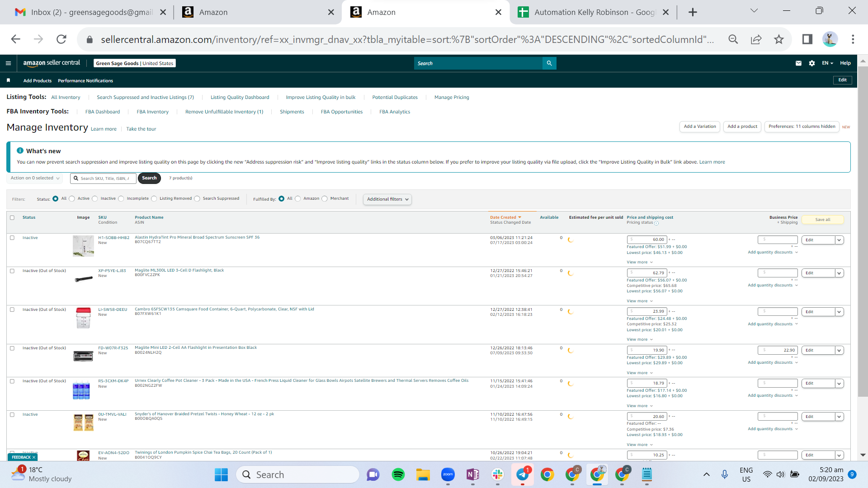
Task: Open the Action on 0 selected dropdown
Action: tap(35, 178)
